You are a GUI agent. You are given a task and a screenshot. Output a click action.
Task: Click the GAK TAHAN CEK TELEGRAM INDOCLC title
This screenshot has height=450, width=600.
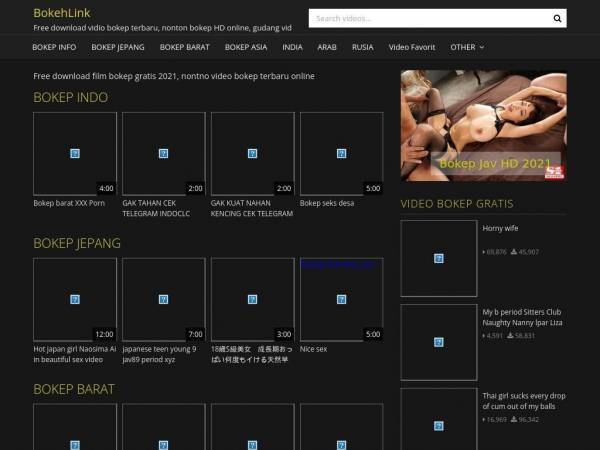(156, 208)
